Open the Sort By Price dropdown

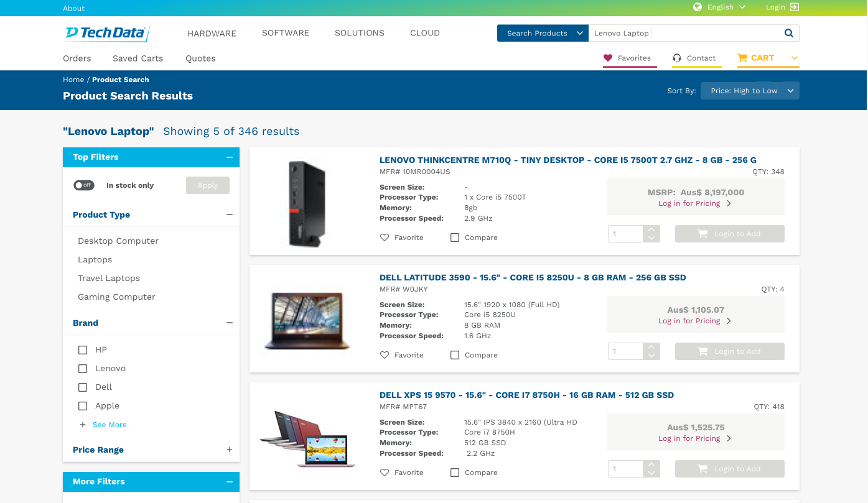click(750, 91)
